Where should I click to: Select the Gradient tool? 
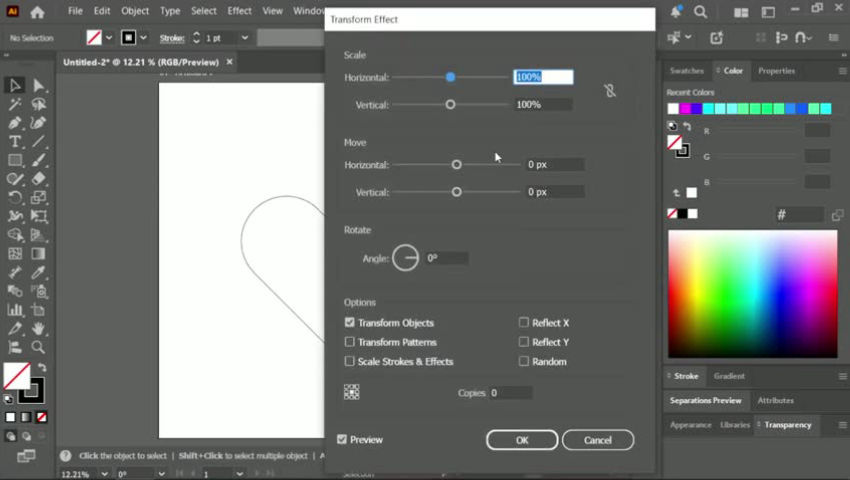(38, 253)
